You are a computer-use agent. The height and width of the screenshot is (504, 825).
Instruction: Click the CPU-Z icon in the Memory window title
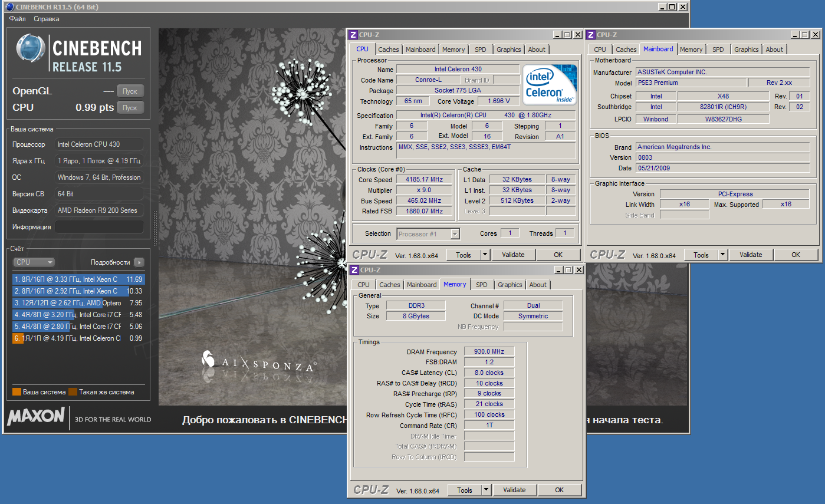(354, 270)
